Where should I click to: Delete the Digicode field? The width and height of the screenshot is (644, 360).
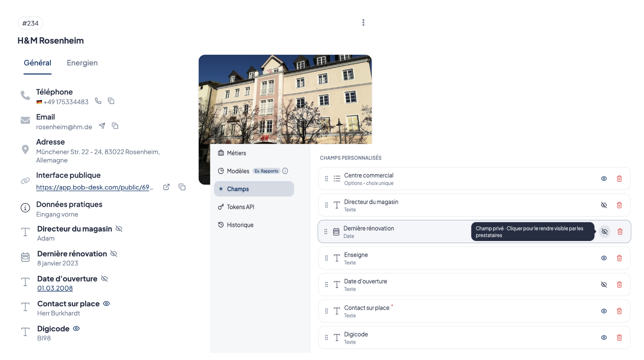point(619,337)
